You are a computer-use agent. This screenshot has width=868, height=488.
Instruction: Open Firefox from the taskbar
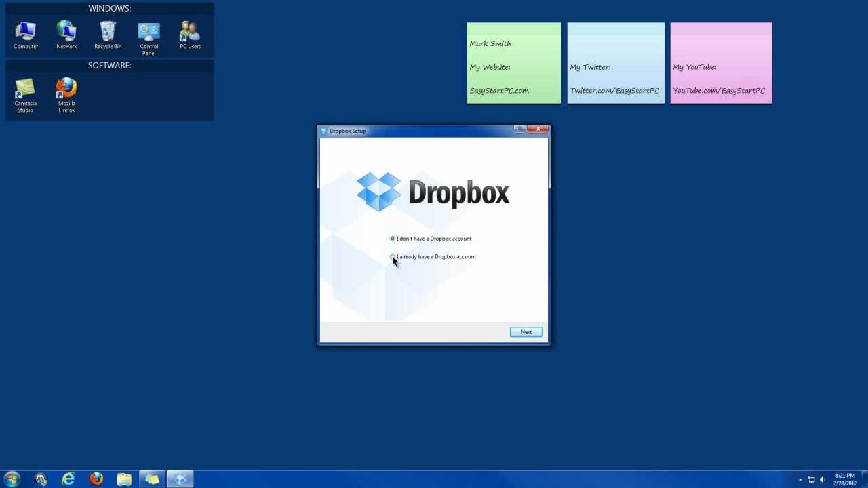[x=96, y=479]
